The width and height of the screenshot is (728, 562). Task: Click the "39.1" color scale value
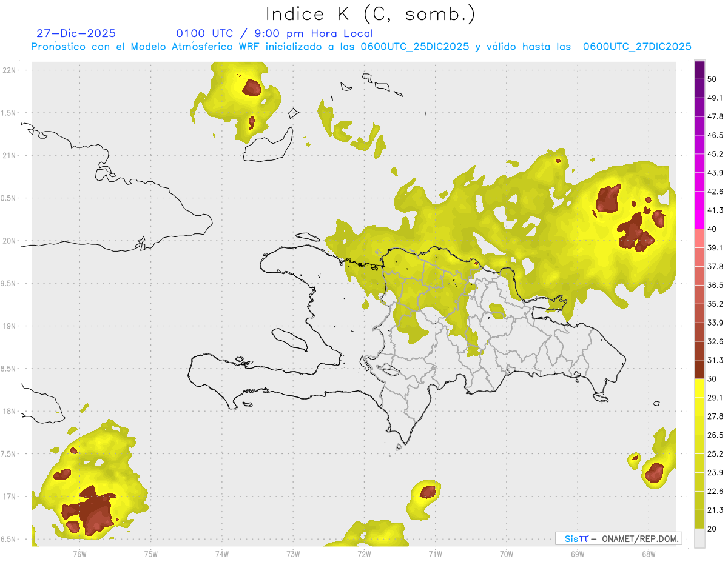(715, 247)
